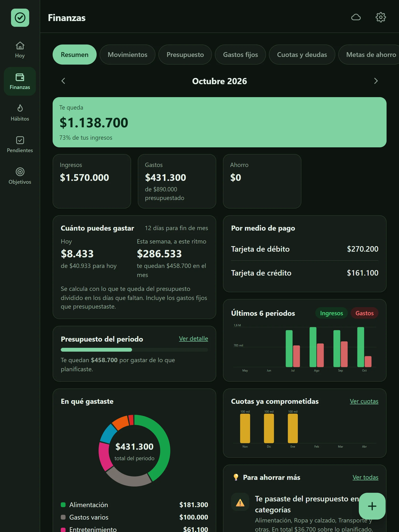399x532 pixels.
Task: Open the Hábitos flame section
Action: coord(20,113)
